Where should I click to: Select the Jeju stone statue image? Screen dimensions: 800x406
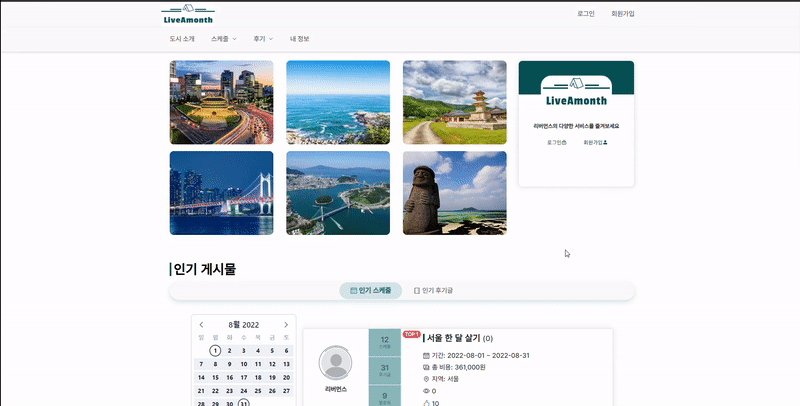455,193
